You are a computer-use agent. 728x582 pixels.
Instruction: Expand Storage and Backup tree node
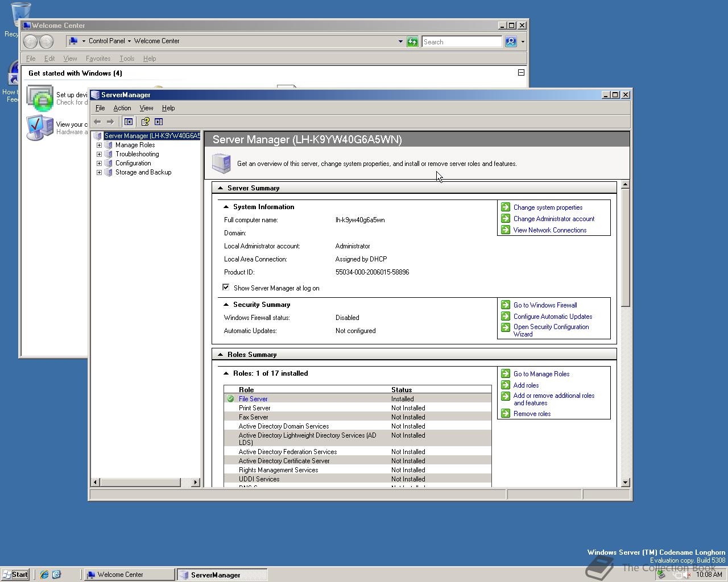pyautogui.click(x=99, y=172)
